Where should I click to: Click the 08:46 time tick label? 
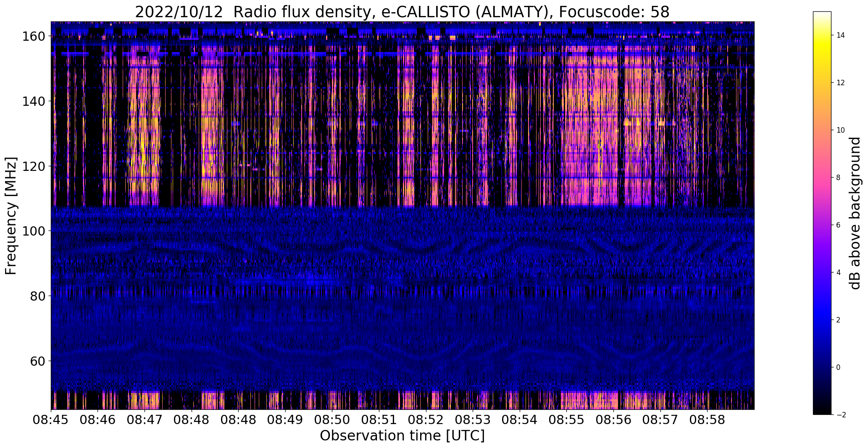tap(98, 420)
